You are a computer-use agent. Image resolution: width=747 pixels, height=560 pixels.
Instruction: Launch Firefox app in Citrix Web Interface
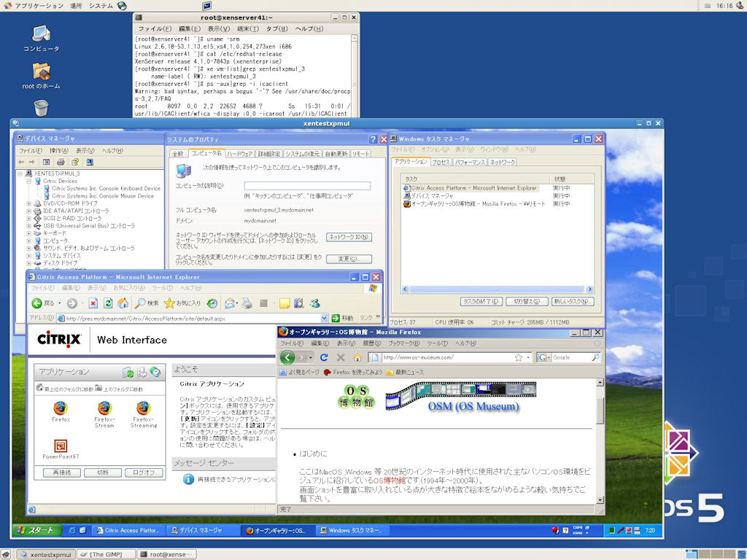[61, 408]
